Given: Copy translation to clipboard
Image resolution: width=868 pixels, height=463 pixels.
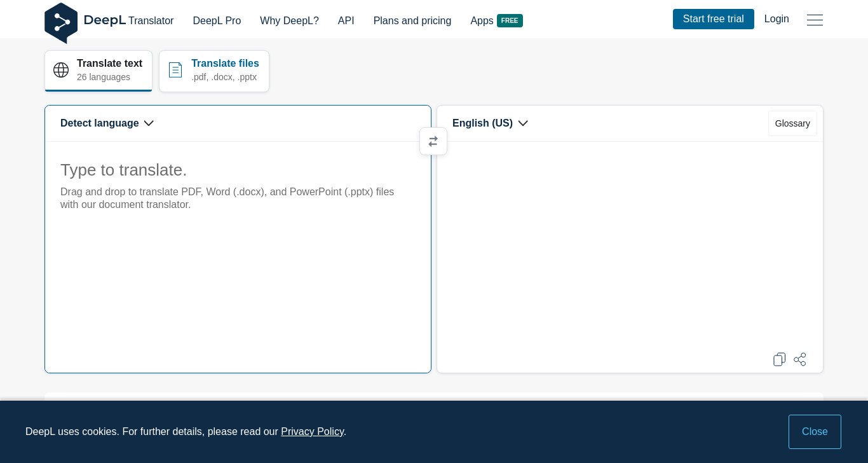Looking at the screenshot, I should 779,359.
